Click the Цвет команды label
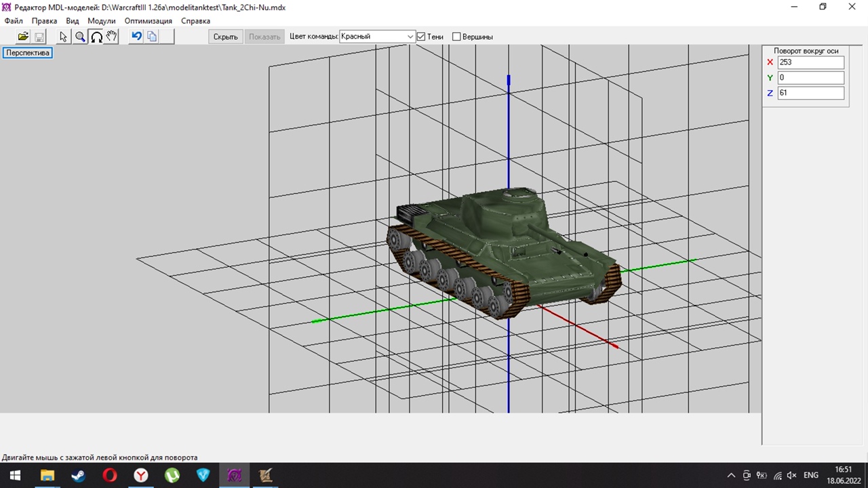The image size is (868, 488). point(313,37)
